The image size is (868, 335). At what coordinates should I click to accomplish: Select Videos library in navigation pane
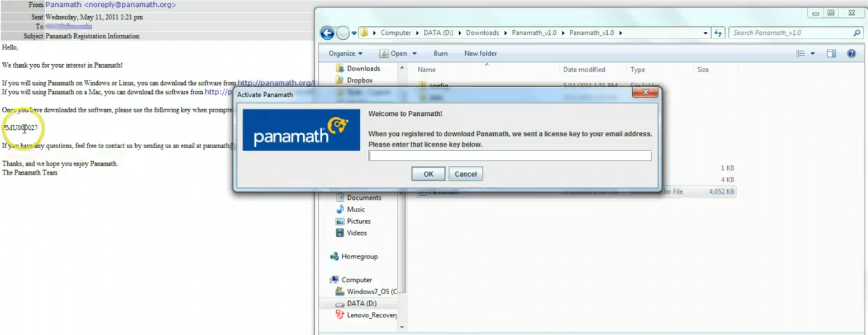[x=357, y=233]
